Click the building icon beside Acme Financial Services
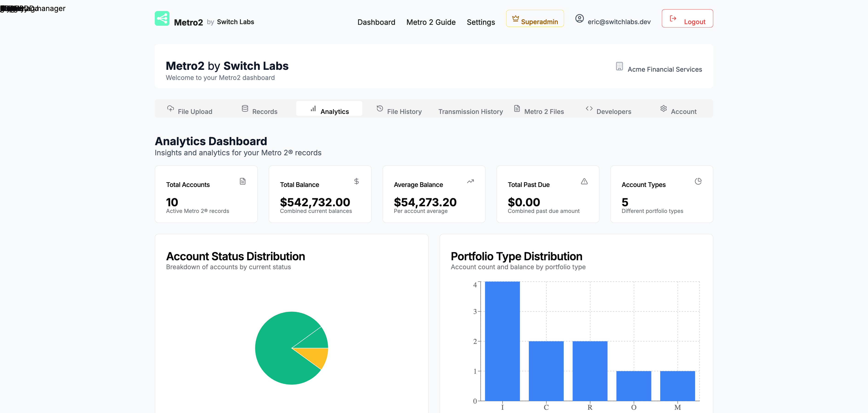 pyautogui.click(x=619, y=66)
